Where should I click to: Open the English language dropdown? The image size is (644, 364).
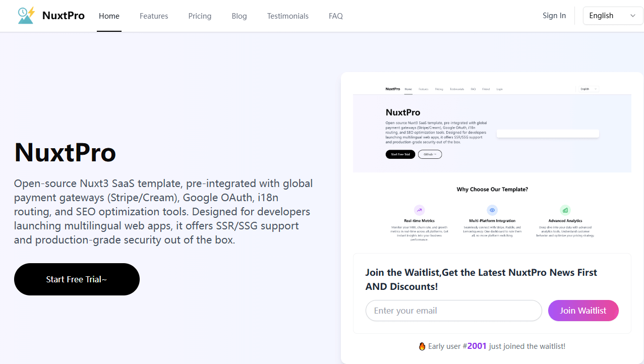pyautogui.click(x=612, y=16)
